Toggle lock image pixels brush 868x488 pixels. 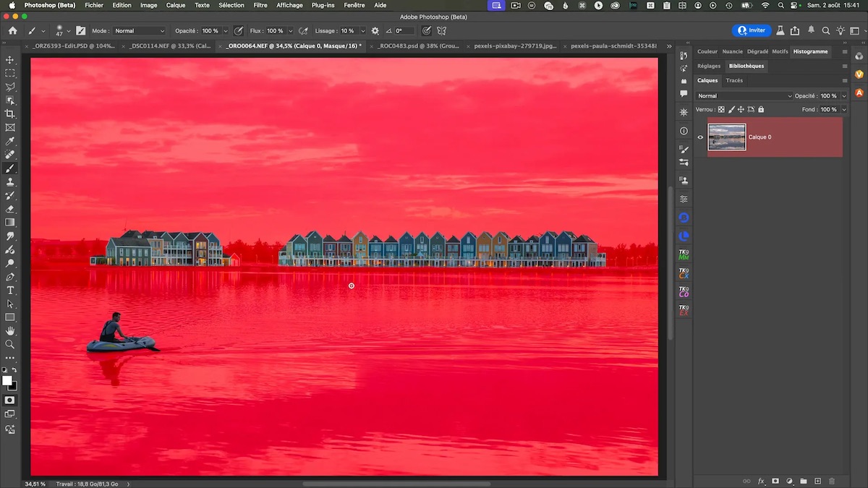click(x=731, y=110)
